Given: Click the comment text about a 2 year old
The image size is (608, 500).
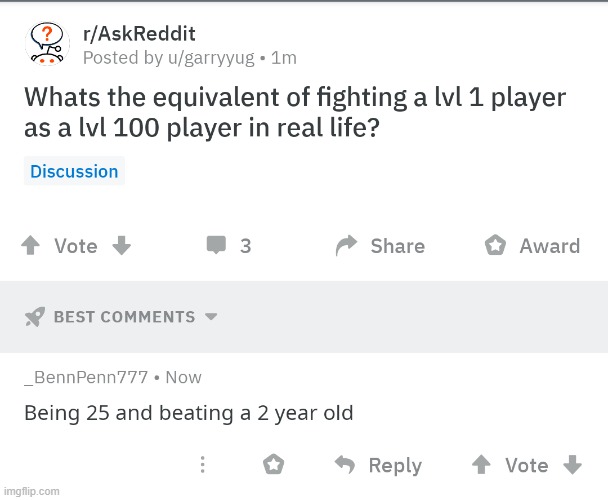Looking at the screenshot, I should [x=188, y=412].
